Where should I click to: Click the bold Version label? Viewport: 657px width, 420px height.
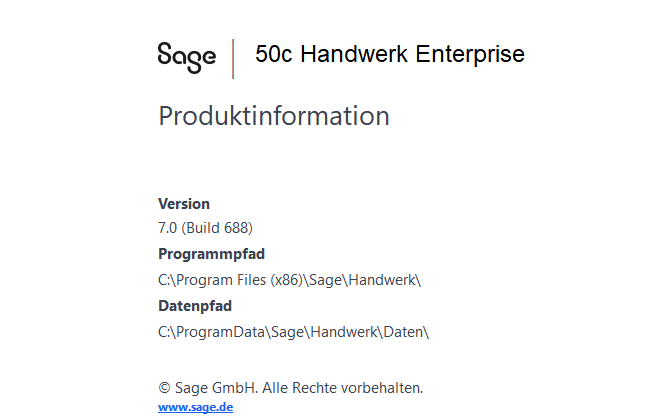(184, 204)
